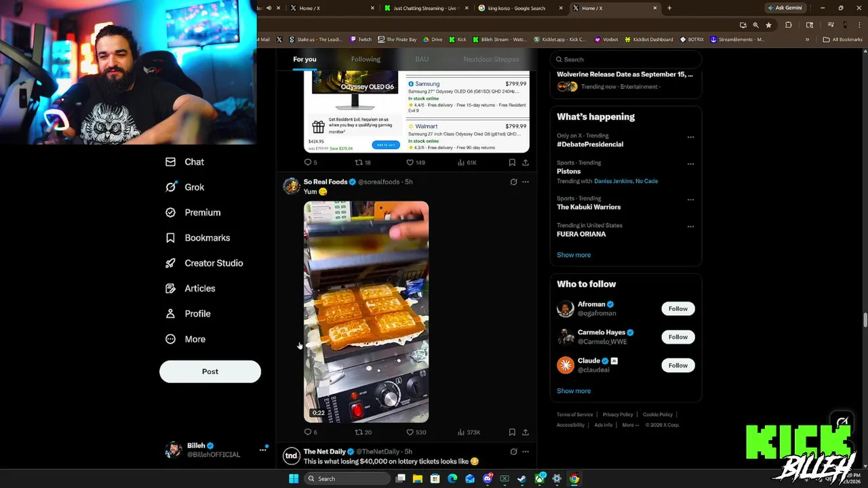868x488 pixels.
Task: Follow Claude
Action: (678, 365)
